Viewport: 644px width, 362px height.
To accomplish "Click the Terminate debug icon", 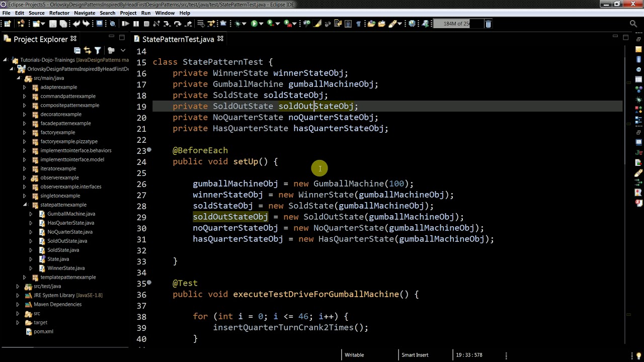I will click(x=146, y=24).
